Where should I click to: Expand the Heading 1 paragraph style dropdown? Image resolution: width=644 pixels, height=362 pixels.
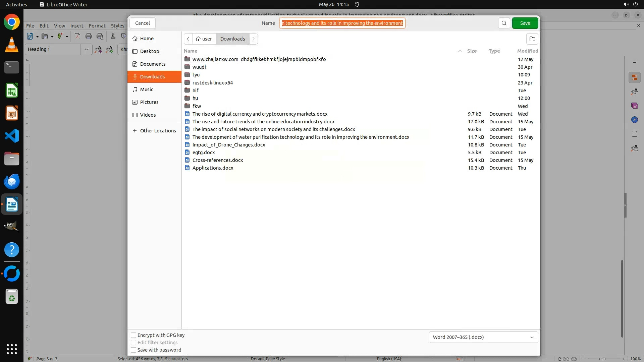tap(86, 49)
